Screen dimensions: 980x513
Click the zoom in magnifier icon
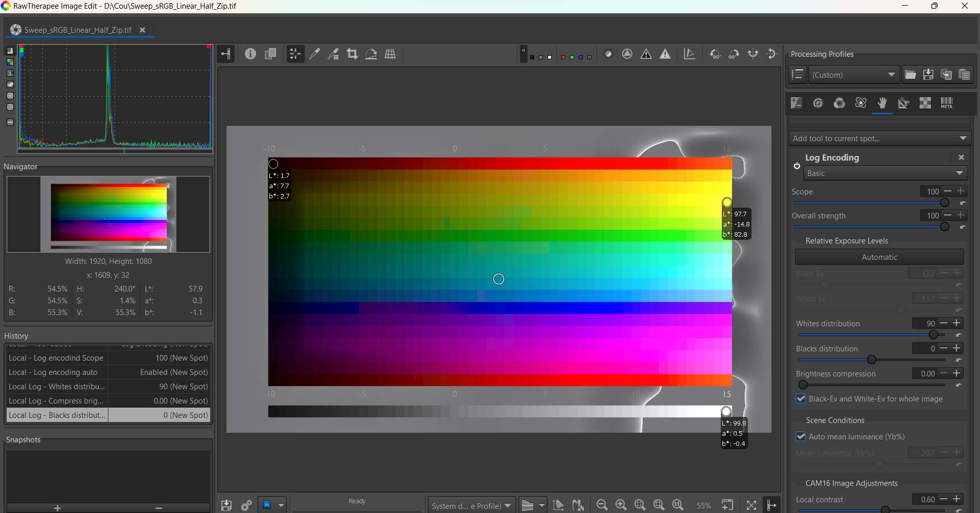[x=621, y=505]
